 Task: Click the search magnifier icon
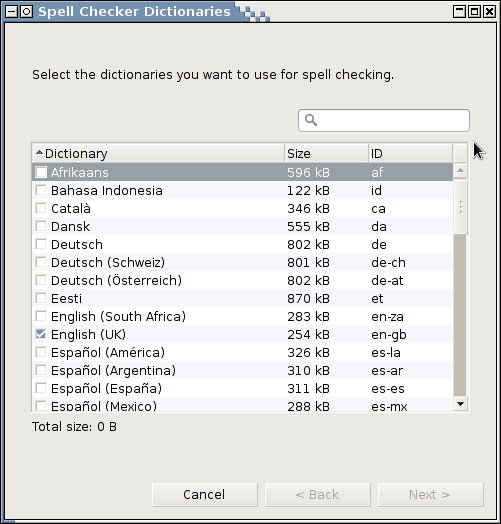coord(311,120)
